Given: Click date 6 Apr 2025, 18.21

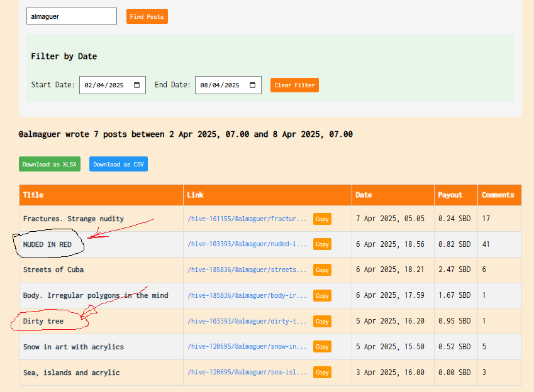Looking at the screenshot, I should [x=391, y=269].
